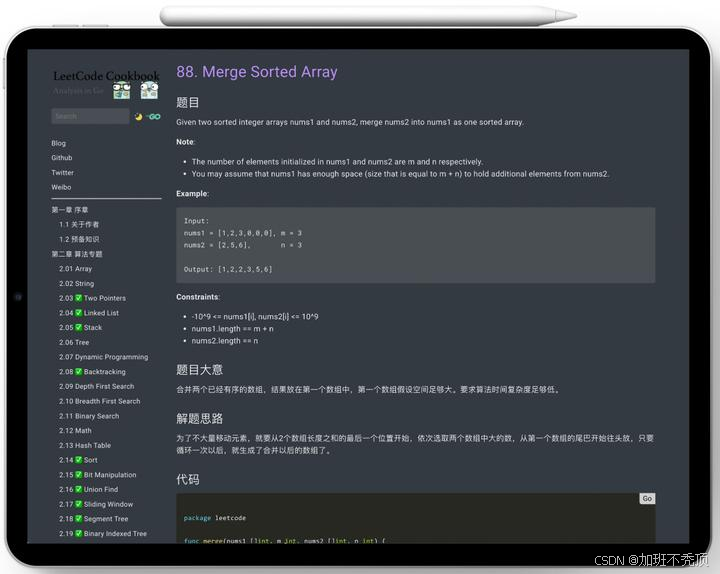Image resolution: width=720 pixels, height=574 pixels.
Task: Click the Go label on code block
Action: click(647, 499)
